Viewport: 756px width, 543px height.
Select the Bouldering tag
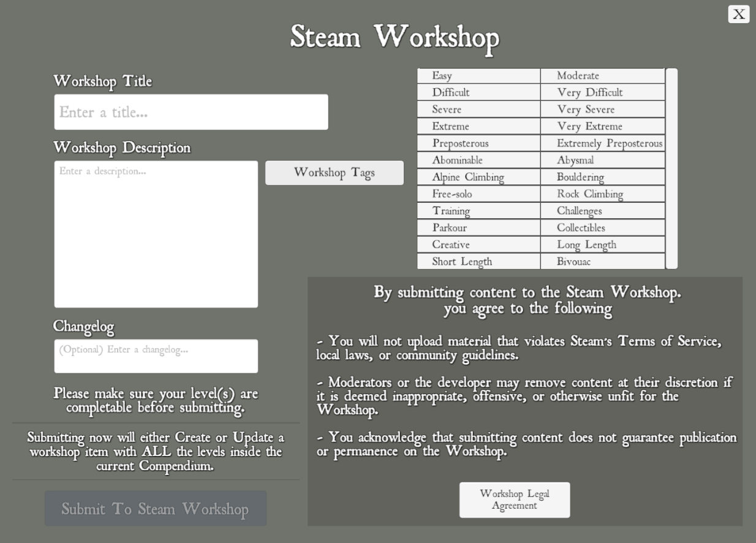click(x=602, y=177)
